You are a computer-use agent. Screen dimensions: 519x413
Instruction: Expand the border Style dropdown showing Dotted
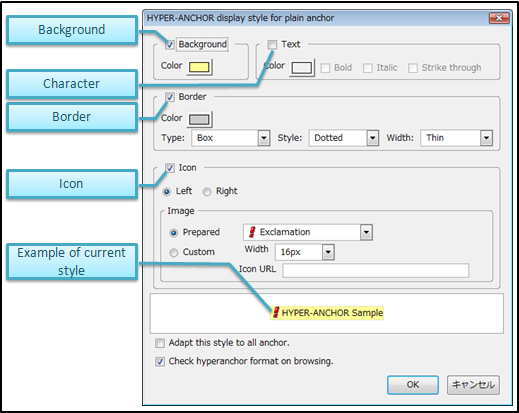click(x=344, y=138)
